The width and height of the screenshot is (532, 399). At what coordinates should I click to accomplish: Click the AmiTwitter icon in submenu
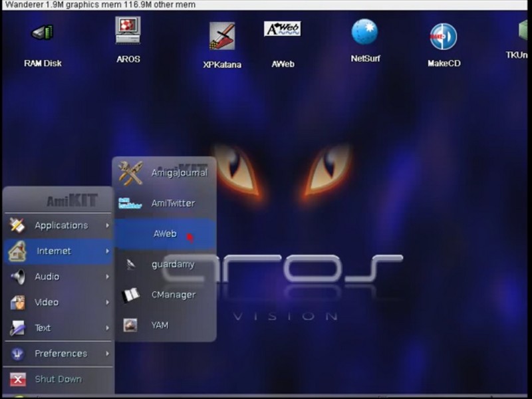click(x=130, y=203)
